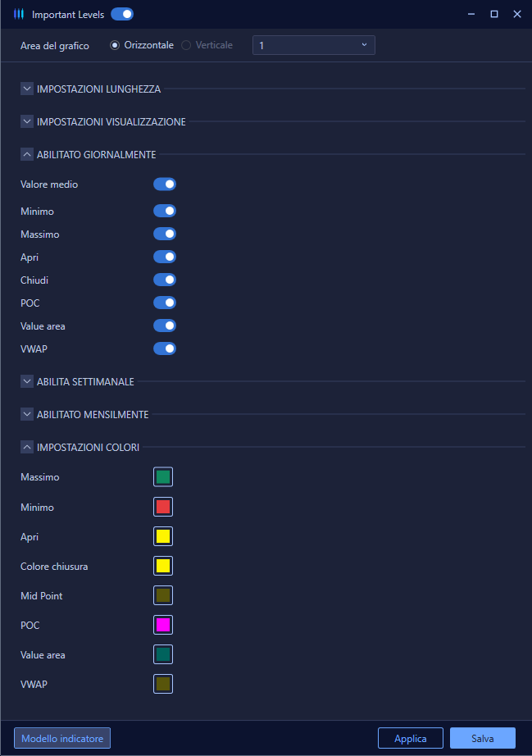Image resolution: width=532 pixels, height=756 pixels.
Task: Toggle the daily POC switch
Action: click(165, 303)
